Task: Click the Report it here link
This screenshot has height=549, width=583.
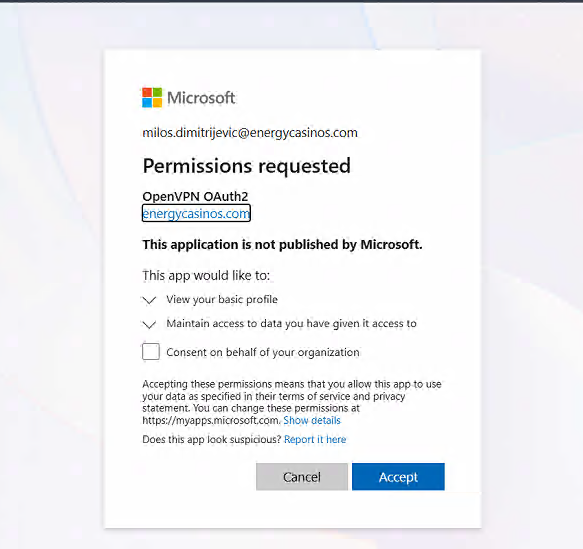Action: pyautogui.click(x=315, y=439)
